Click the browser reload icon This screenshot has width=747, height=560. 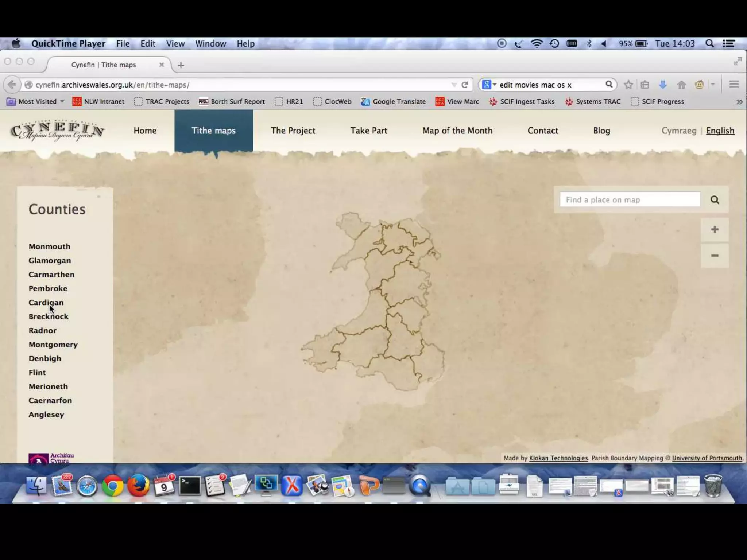465,85
